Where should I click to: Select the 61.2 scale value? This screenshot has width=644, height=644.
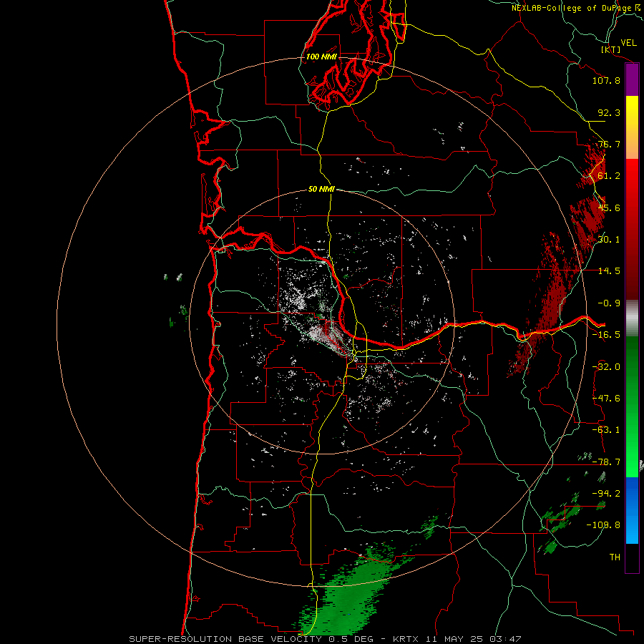(x=609, y=176)
